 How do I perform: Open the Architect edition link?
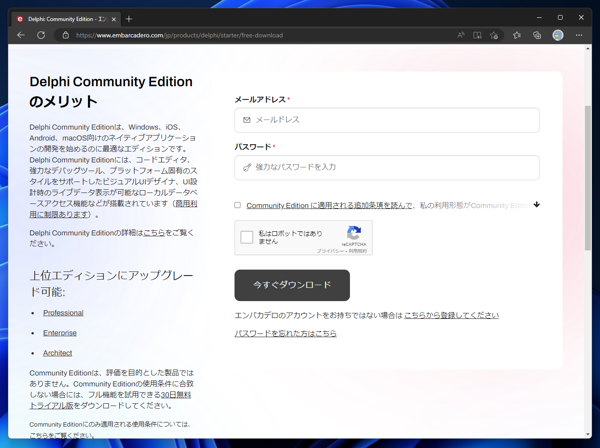point(57,353)
